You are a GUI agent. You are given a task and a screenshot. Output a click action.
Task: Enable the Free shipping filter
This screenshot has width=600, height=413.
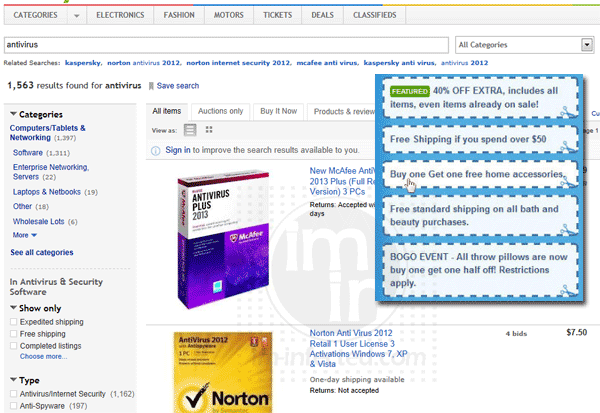[x=14, y=334]
